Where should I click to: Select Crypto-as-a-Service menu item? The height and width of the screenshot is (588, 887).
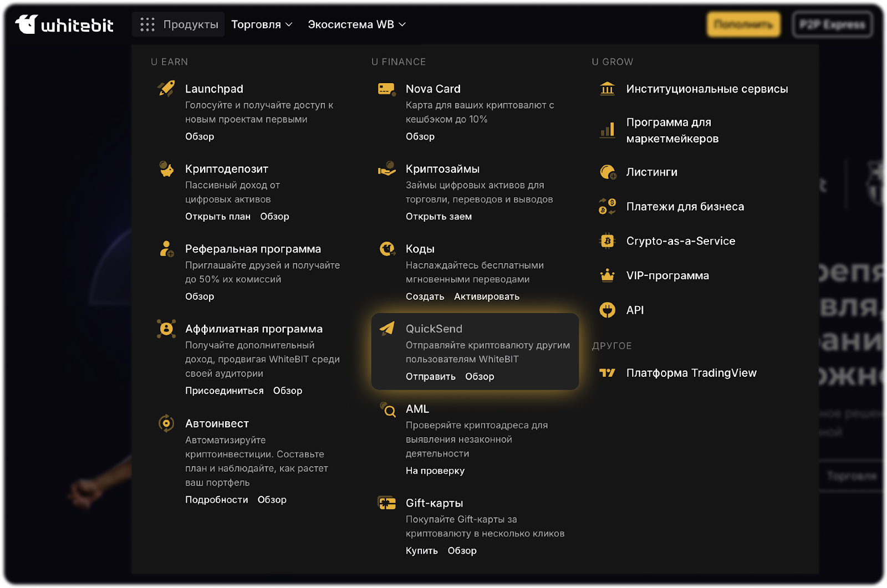(x=680, y=241)
